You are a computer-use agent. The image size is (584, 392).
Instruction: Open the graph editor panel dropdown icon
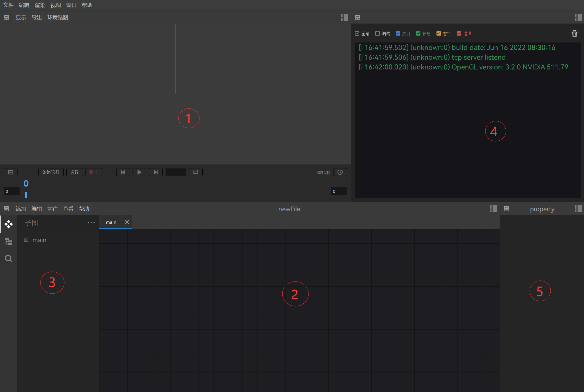6,209
